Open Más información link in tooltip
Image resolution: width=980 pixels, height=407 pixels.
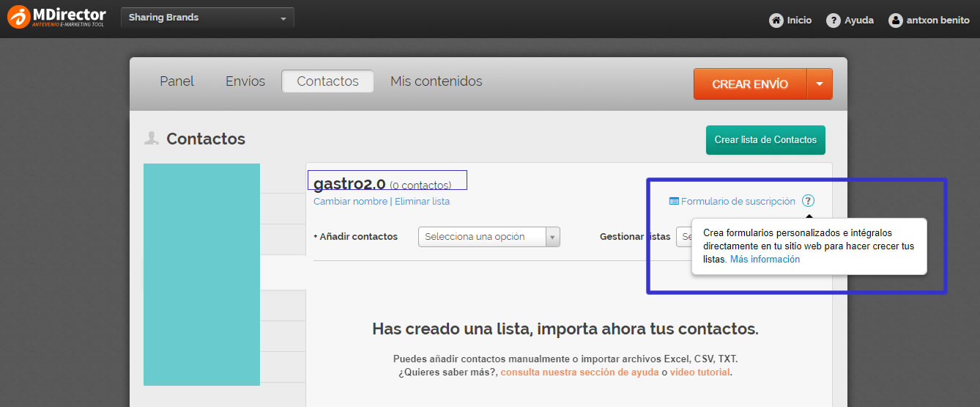(765, 260)
